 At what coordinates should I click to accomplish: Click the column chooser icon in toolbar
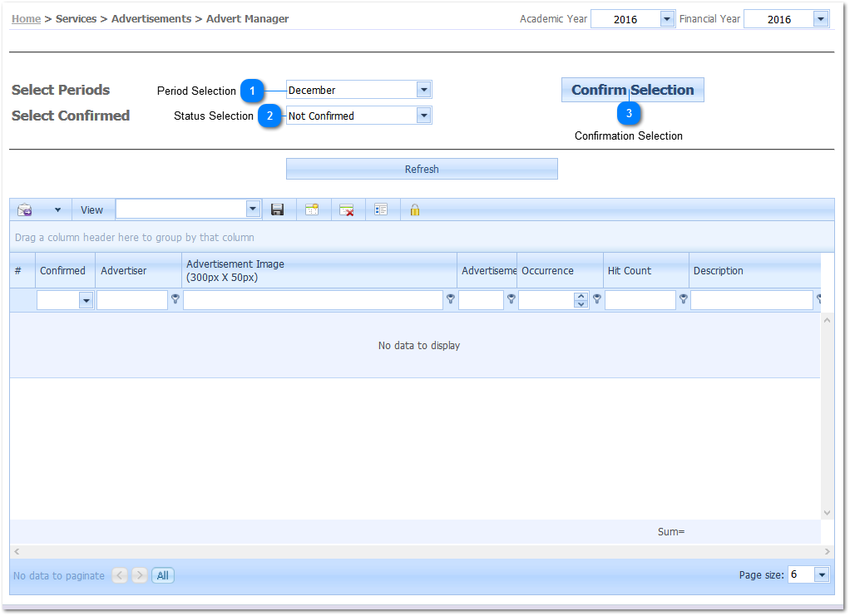click(x=381, y=210)
